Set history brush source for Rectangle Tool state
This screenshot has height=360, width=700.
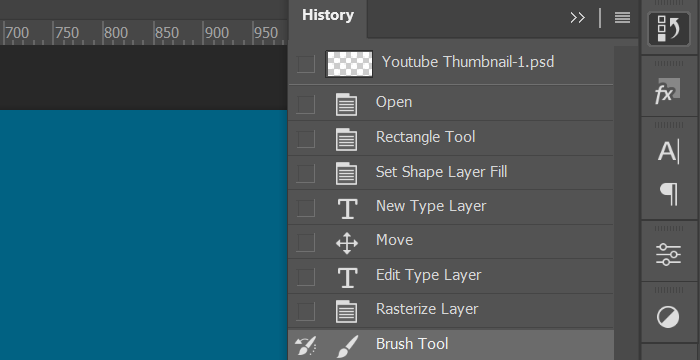pos(306,139)
